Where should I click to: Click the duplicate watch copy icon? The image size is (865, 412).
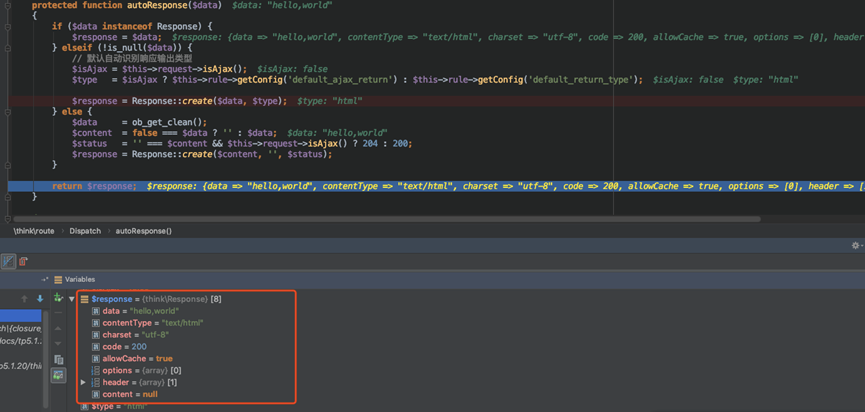pos(58,360)
